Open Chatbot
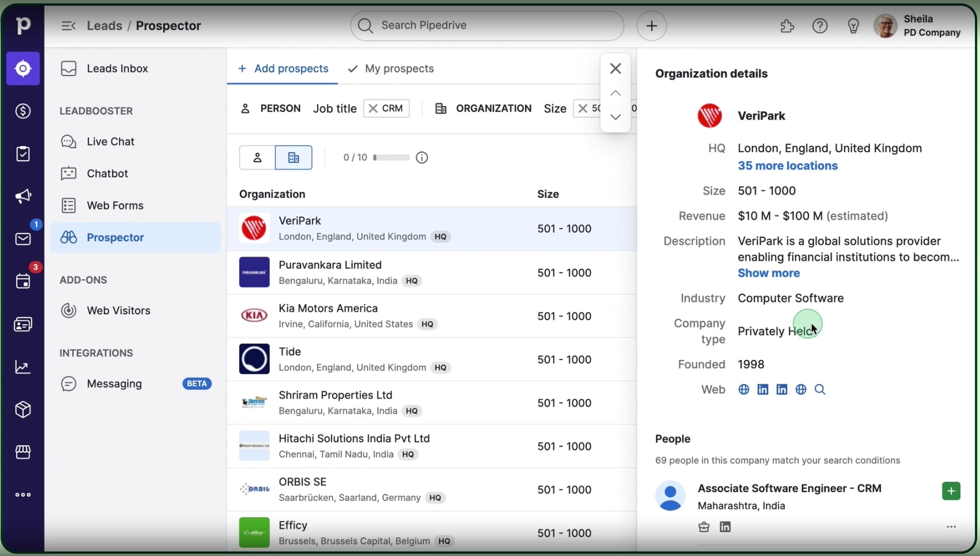Screen dimensions: 980x556 (136, 174)
